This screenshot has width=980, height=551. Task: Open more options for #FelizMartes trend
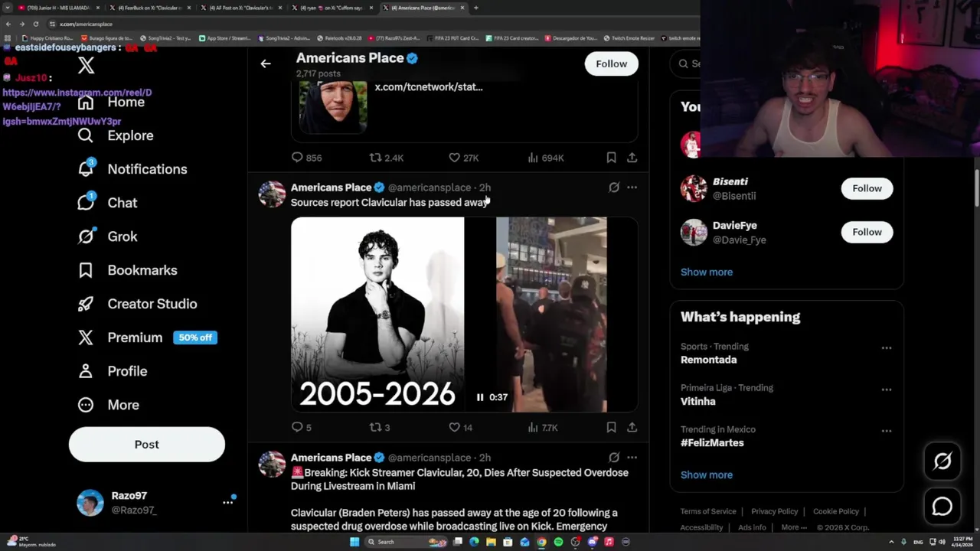(886, 431)
